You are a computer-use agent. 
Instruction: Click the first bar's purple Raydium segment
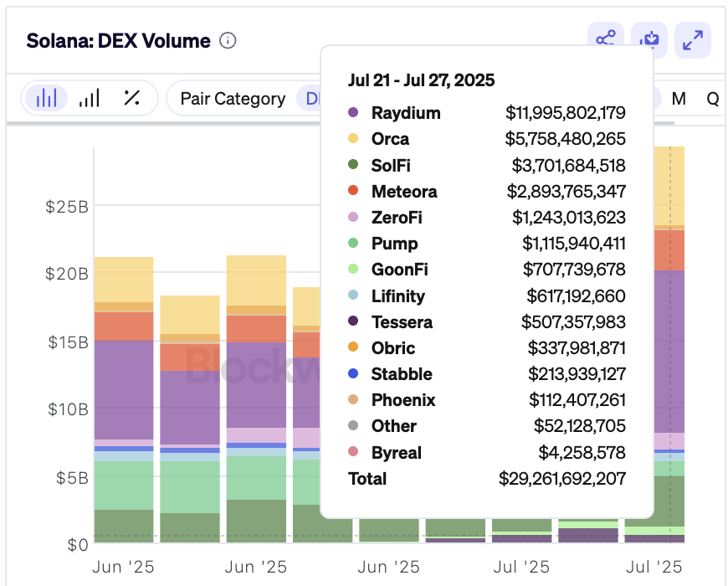coord(124,390)
